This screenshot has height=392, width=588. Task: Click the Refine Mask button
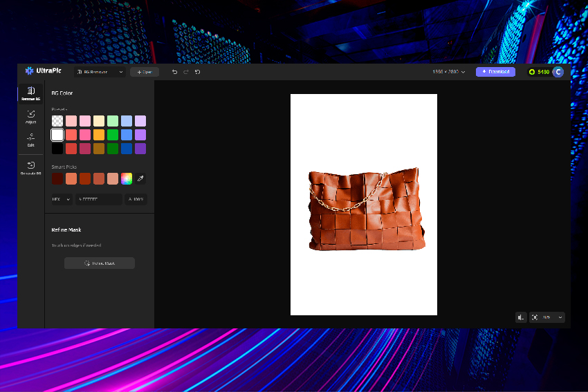coord(100,263)
